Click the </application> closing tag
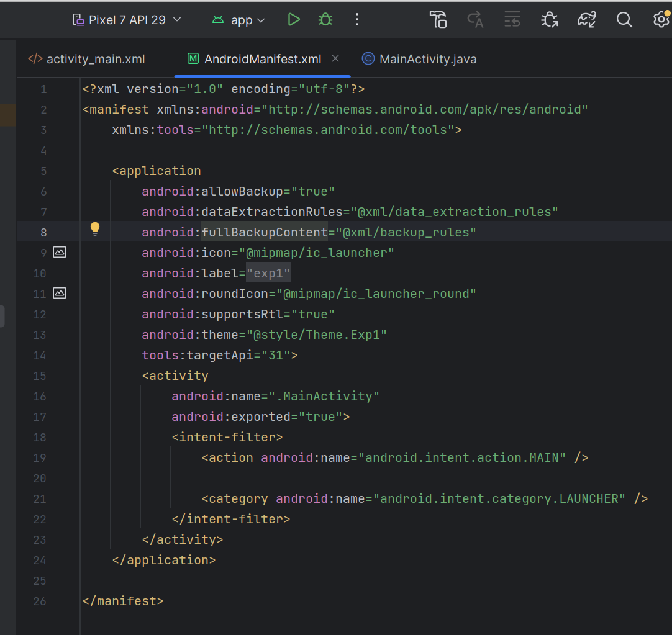The image size is (672, 635). pos(164,560)
